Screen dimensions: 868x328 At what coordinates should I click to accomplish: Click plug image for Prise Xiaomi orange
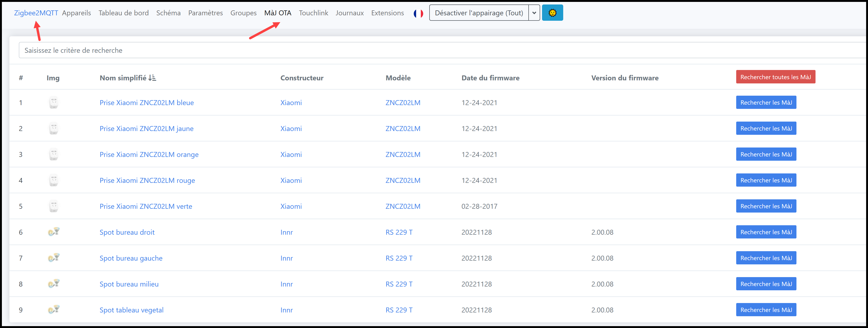(54, 155)
